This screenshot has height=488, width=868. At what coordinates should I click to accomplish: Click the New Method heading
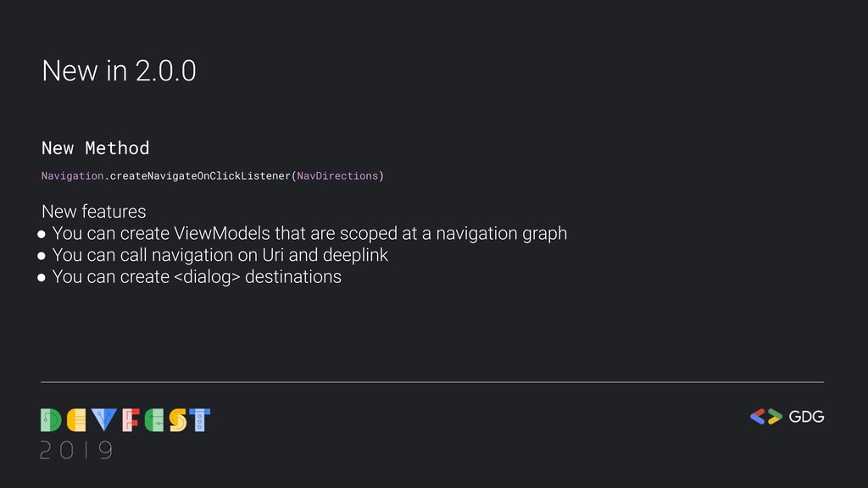(x=95, y=147)
